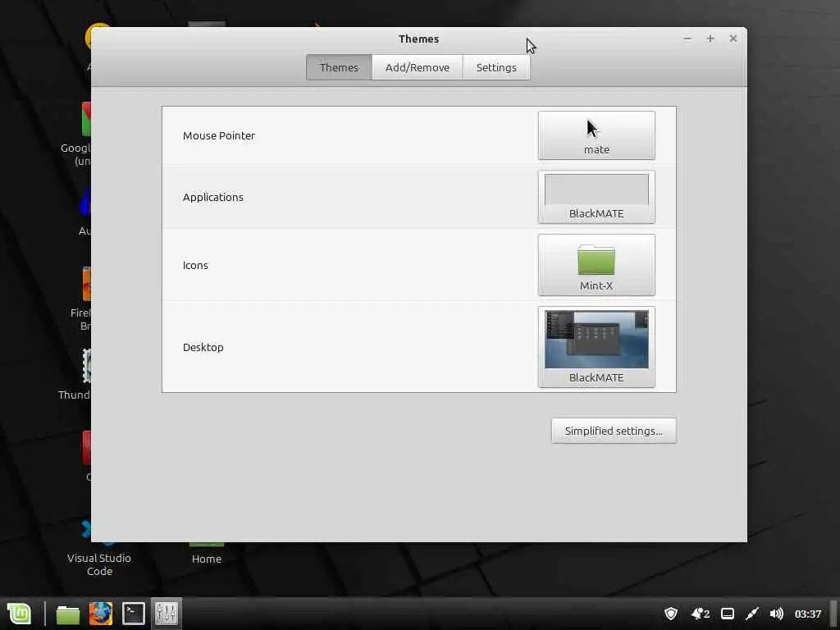The width and height of the screenshot is (840, 630).
Task: Close the Themes window
Action: 733,39
